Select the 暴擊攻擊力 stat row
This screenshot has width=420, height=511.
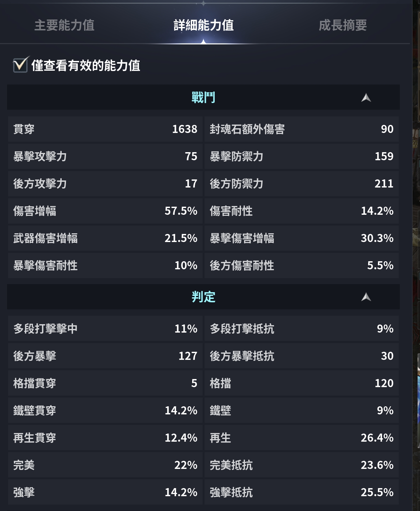pos(105,157)
